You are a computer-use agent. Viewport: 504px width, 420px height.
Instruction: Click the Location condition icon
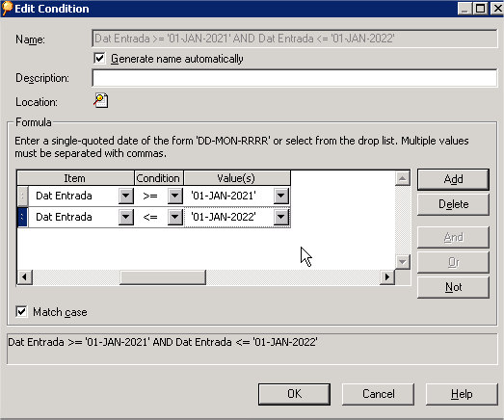coord(101,100)
